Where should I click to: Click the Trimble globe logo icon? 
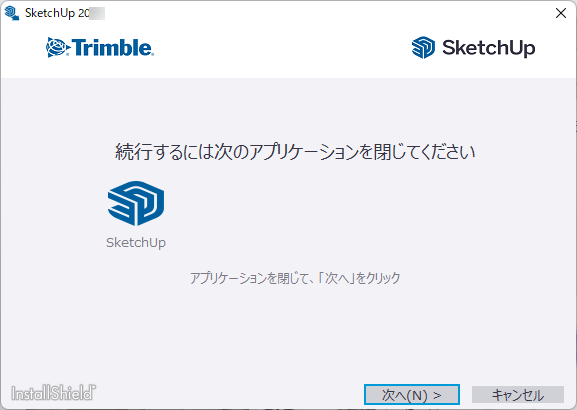click(x=58, y=47)
